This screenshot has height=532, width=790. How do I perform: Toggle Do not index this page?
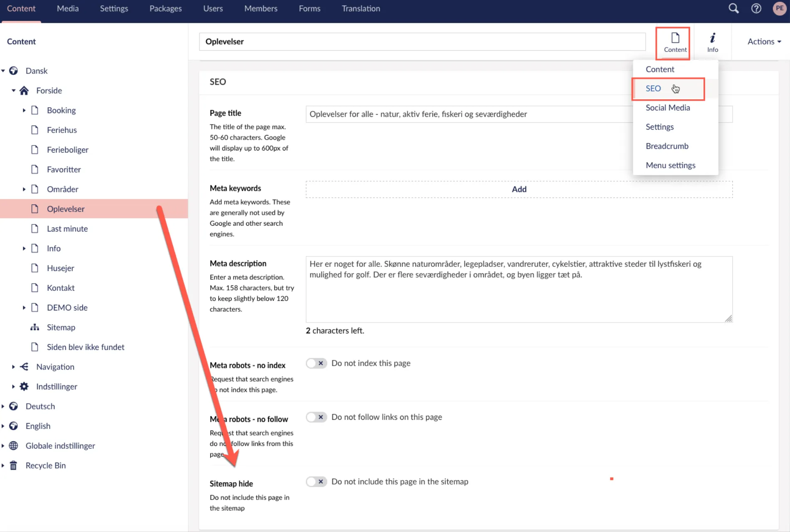(316, 363)
